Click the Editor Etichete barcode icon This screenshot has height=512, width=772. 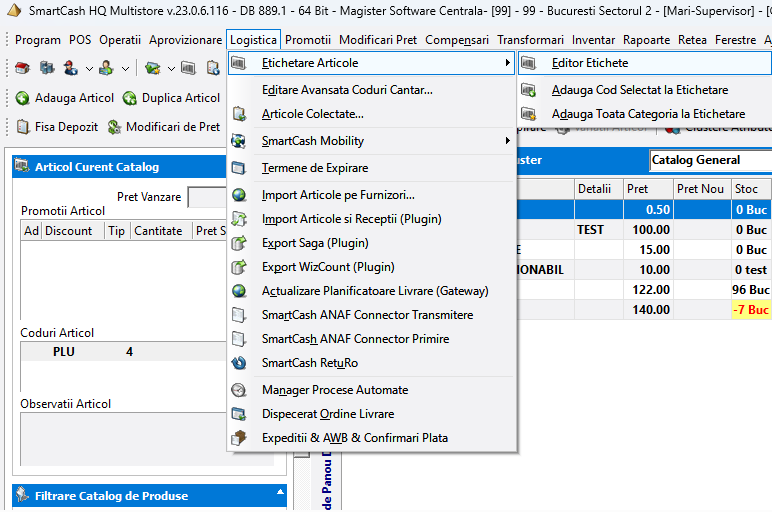point(528,63)
